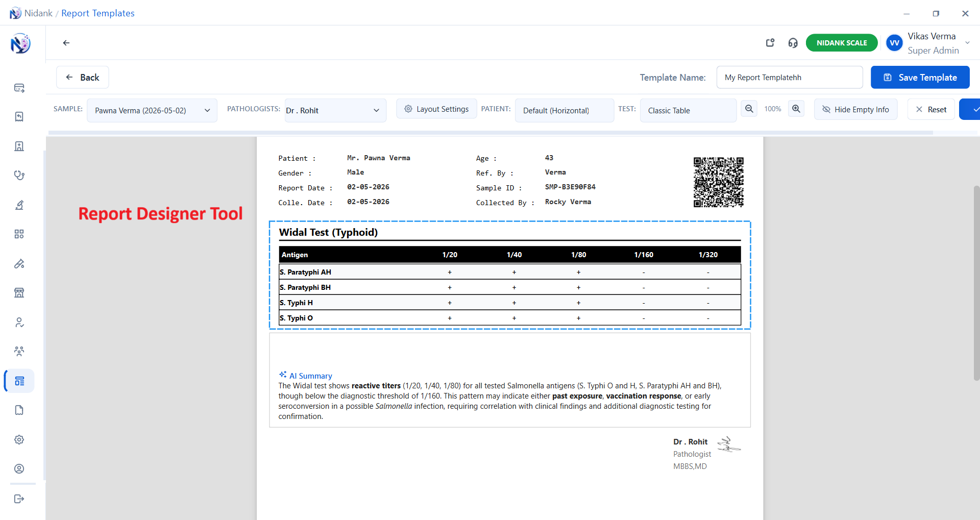980x520 pixels.
Task: Click the Report Date value 02-05-2026
Action: click(368, 187)
